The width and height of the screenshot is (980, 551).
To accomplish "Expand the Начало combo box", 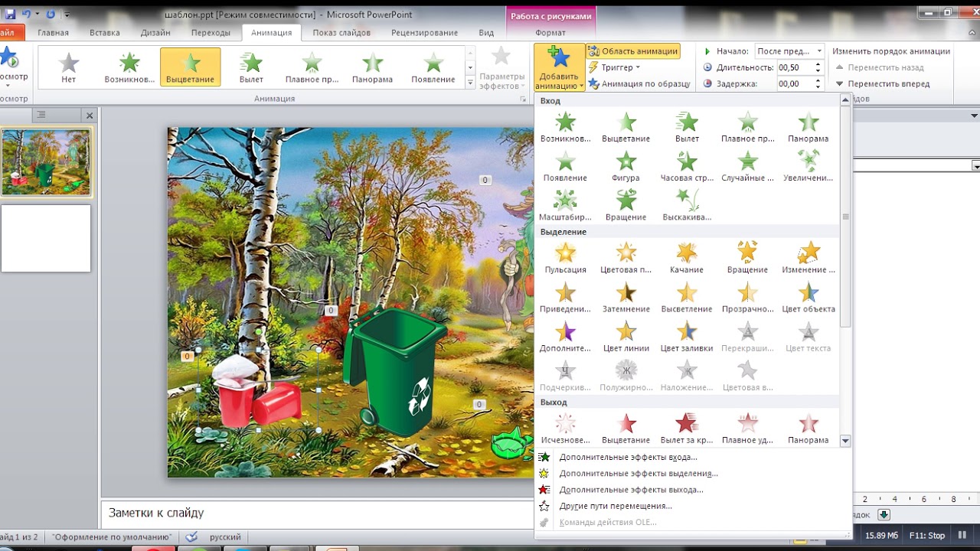I will [x=819, y=51].
